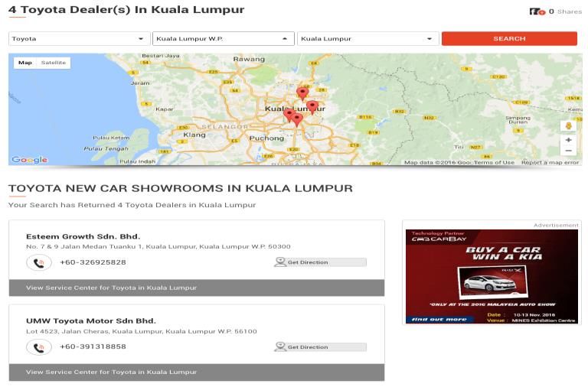The width and height of the screenshot is (588, 387).
Task: Click the Street View pegman icon
Action: [568, 126]
